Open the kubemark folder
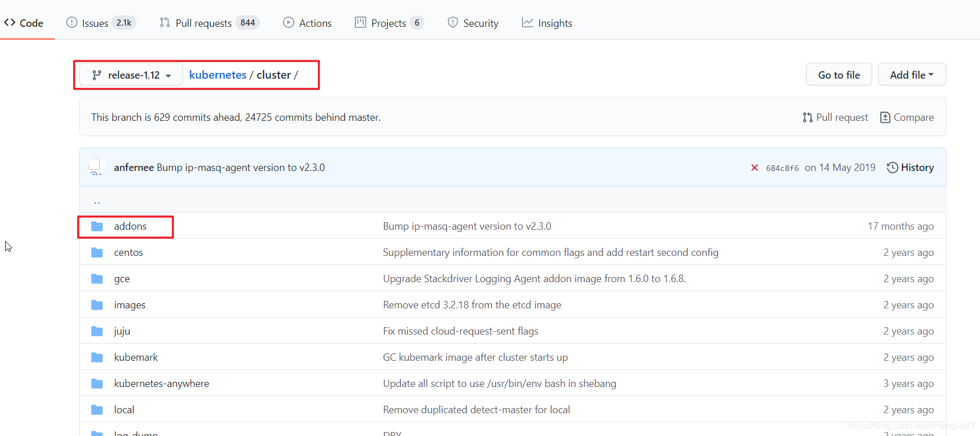980x436 pixels. [136, 357]
